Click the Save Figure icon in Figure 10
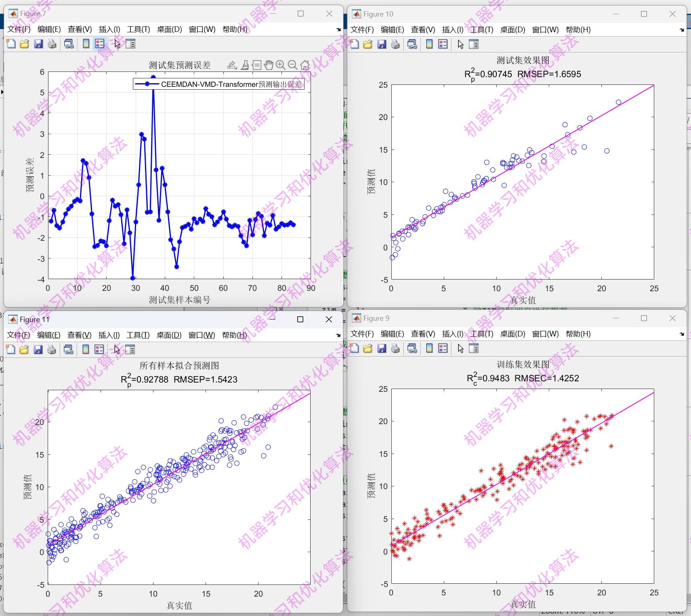Viewport: 691px width, 616px height. pos(382,44)
